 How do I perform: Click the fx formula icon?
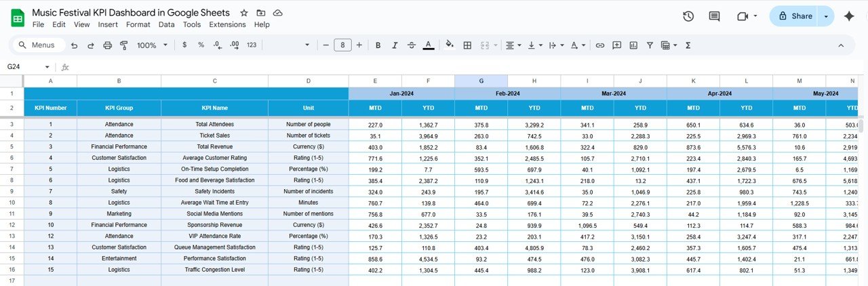[65, 67]
